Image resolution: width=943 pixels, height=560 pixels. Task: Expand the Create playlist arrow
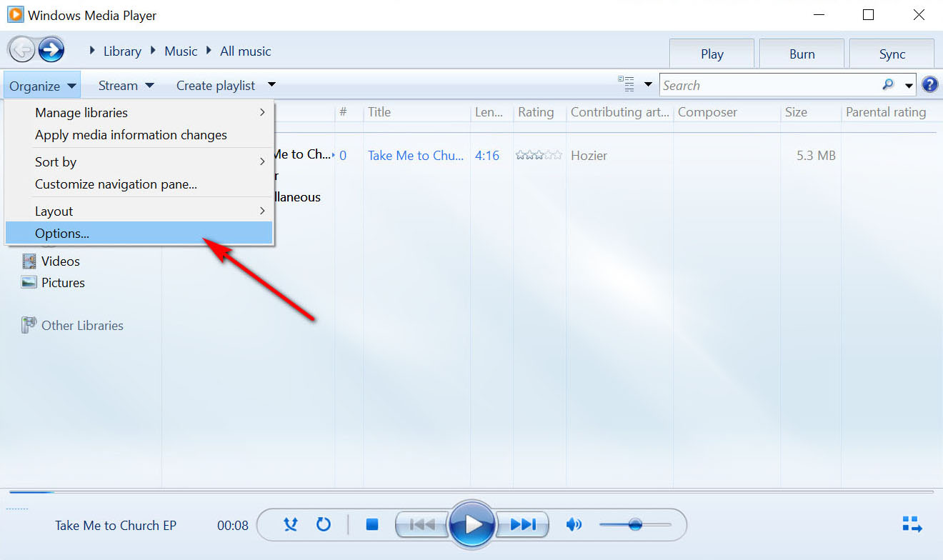point(271,85)
